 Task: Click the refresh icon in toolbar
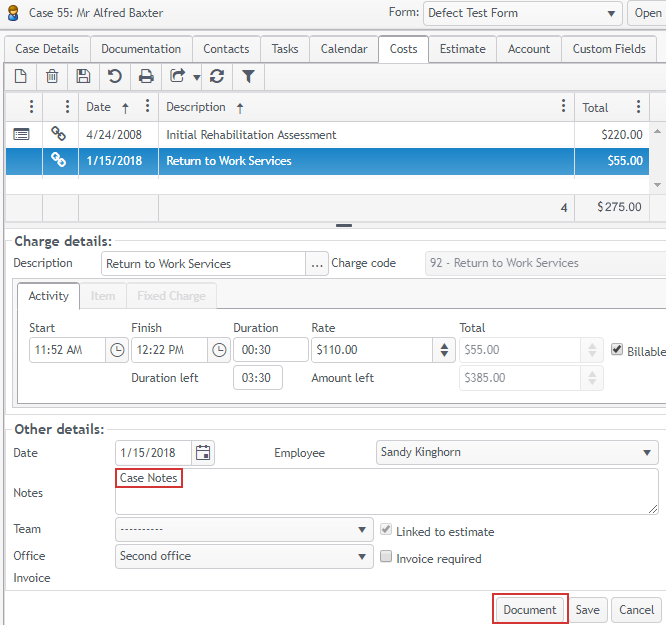point(217,76)
